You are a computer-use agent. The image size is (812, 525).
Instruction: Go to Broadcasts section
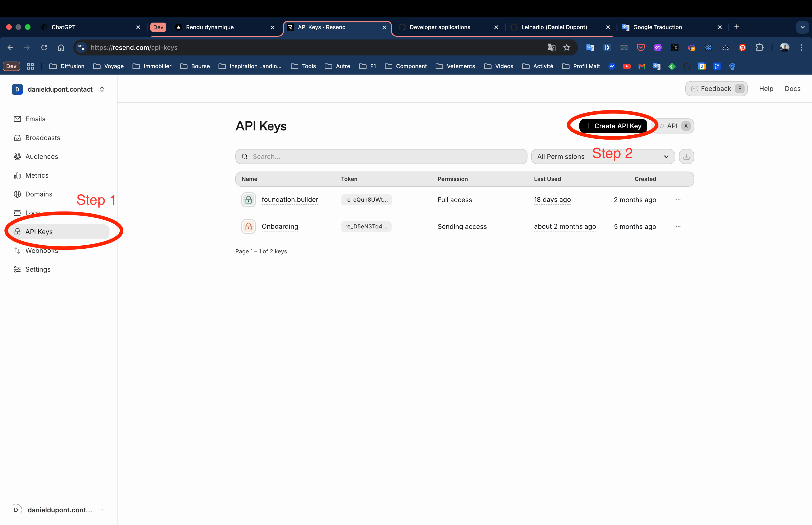pyautogui.click(x=43, y=138)
